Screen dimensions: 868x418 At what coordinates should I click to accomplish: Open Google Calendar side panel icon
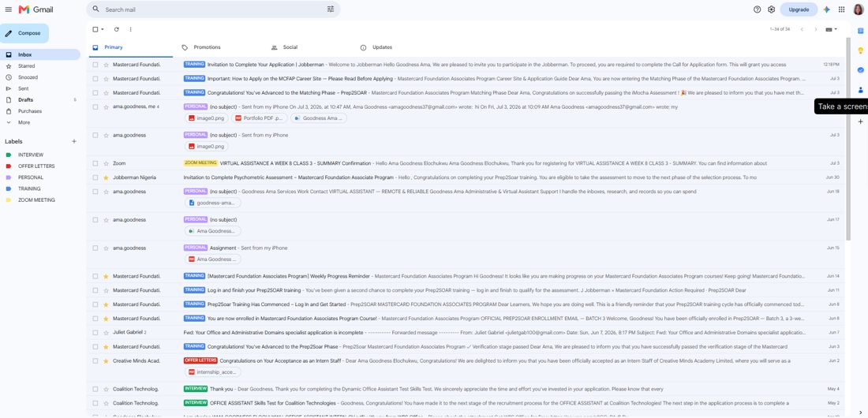(860, 31)
